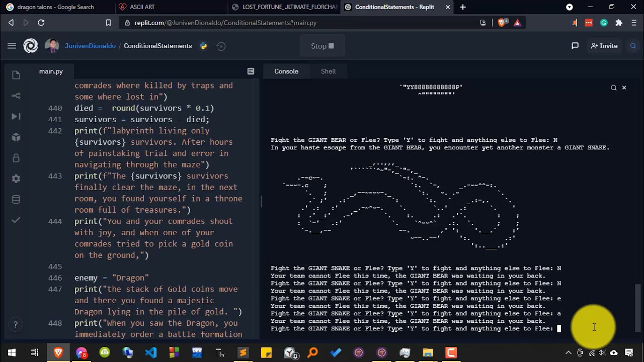This screenshot has height=362, width=644.
Task: Switch to LOST_FORTUNE_ULTIMATE_FLORCHART tab
Action: 283,7
